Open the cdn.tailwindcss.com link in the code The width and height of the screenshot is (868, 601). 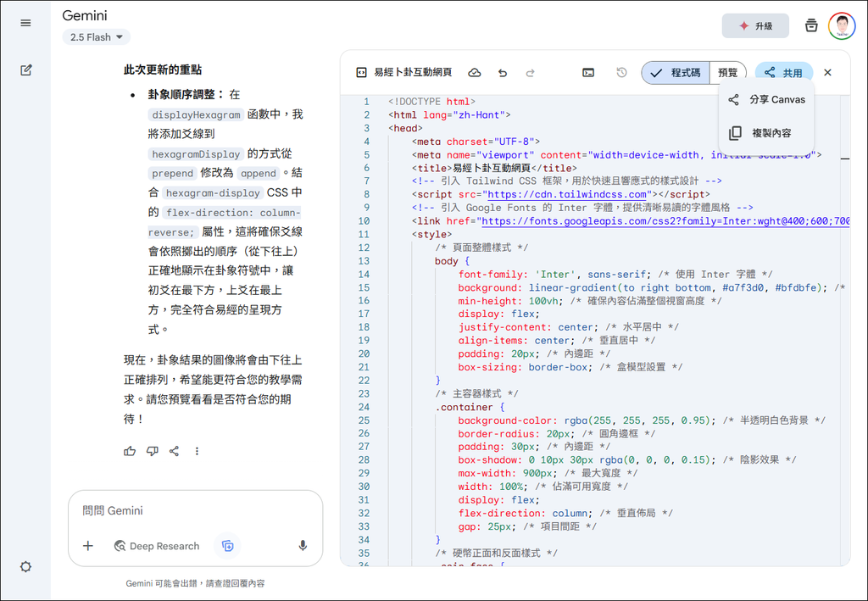coord(567,194)
